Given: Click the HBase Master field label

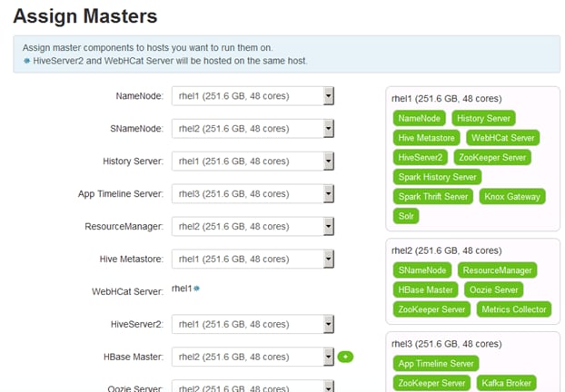Looking at the screenshot, I should 134,357.
